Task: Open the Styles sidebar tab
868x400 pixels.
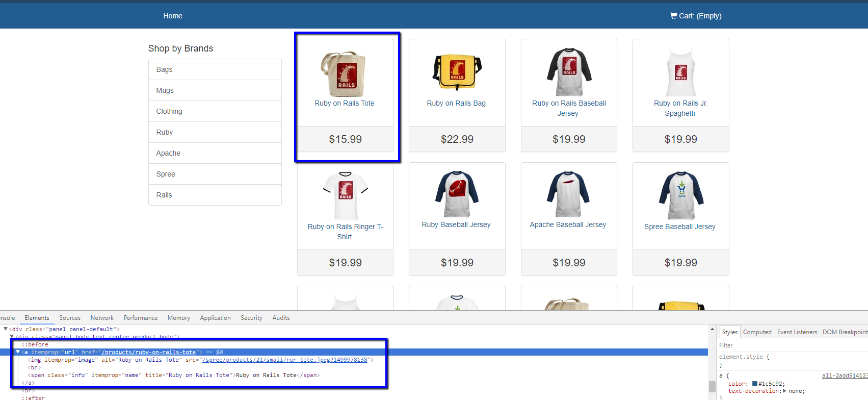Action: point(729,332)
